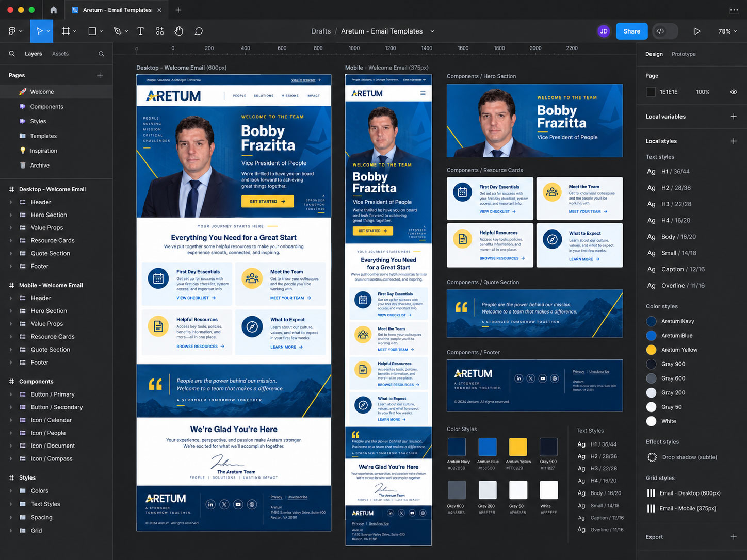Select the Frame tool
Viewport: 747px width, 560px height.
(x=66, y=31)
